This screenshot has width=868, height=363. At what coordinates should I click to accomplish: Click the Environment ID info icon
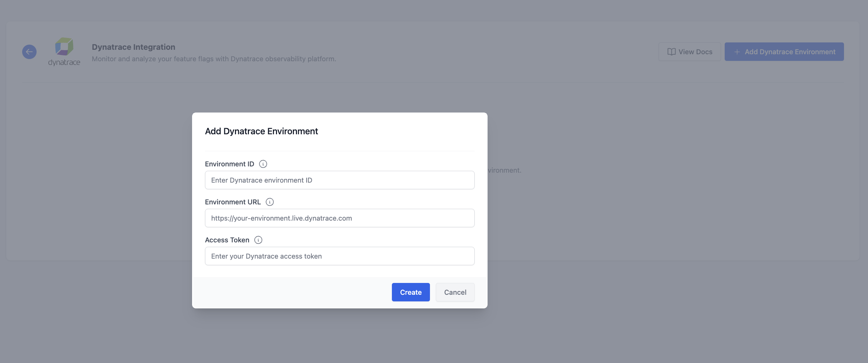[263, 164]
